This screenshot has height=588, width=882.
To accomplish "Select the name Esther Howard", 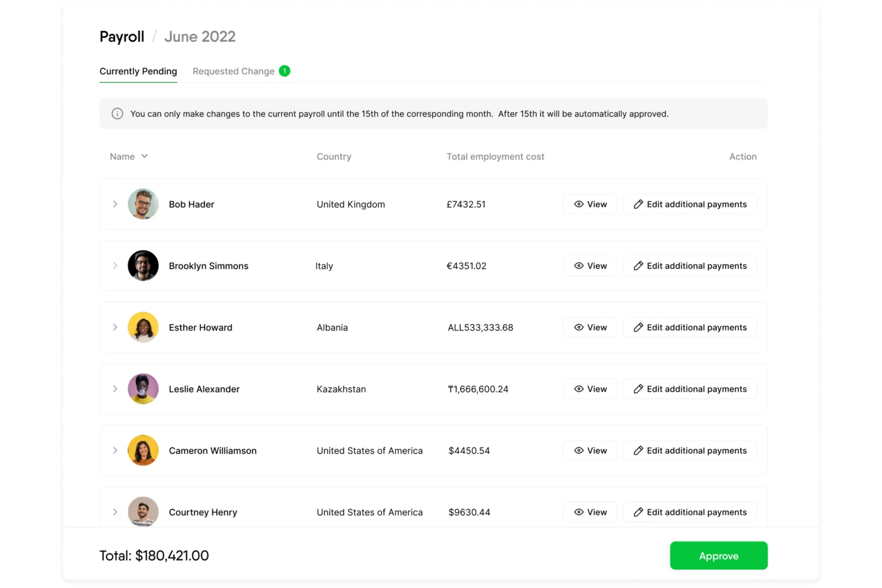I will (x=200, y=328).
